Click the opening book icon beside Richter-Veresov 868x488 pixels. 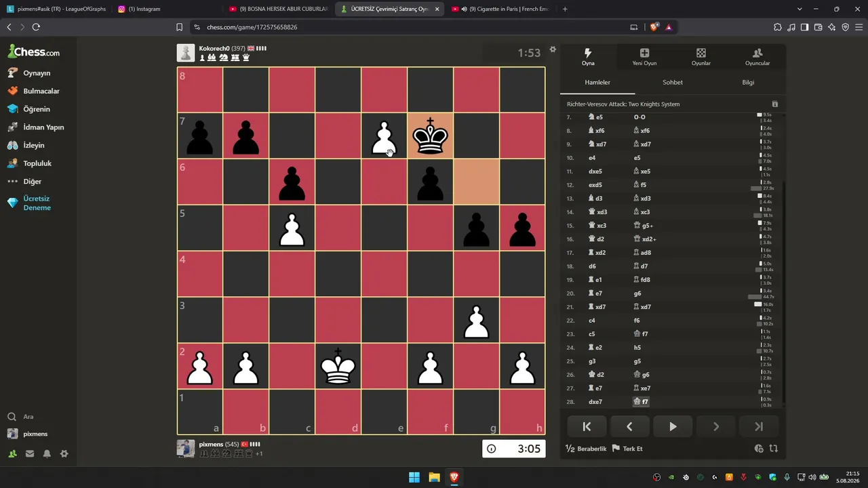tap(775, 104)
